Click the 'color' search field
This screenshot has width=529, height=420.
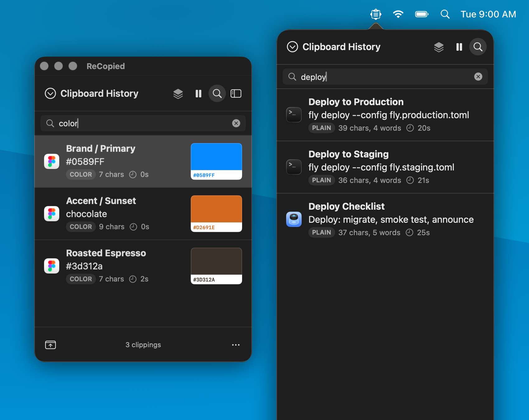143,123
